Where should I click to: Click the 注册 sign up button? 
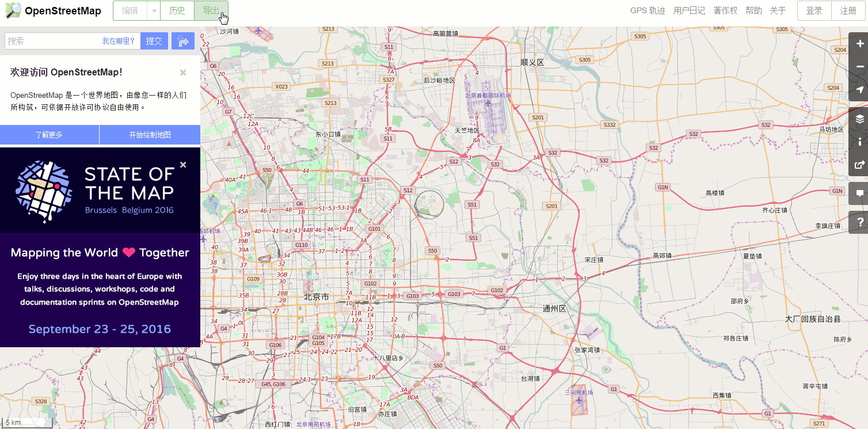click(848, 10)
